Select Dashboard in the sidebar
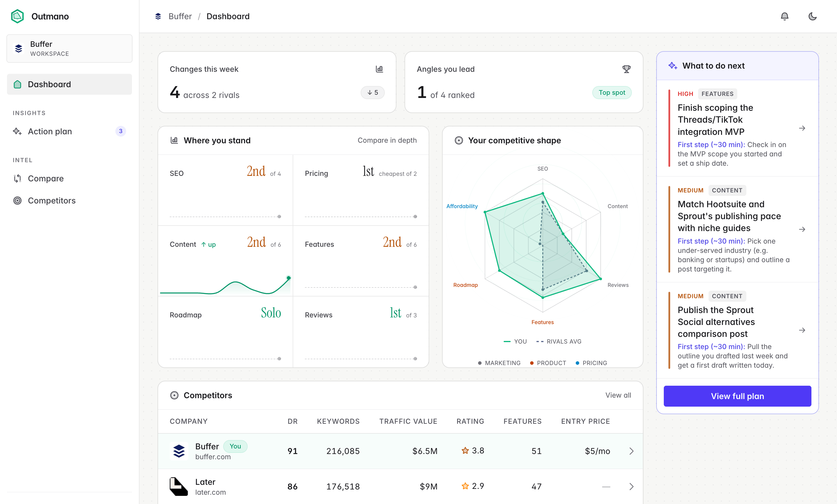The image size is (837, 504). point(69,84)
